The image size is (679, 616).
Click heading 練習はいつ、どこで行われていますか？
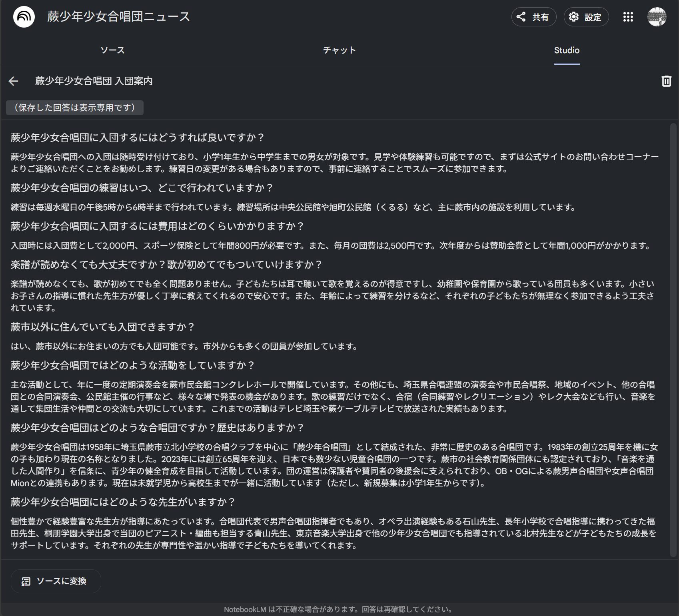pos(142,188)
